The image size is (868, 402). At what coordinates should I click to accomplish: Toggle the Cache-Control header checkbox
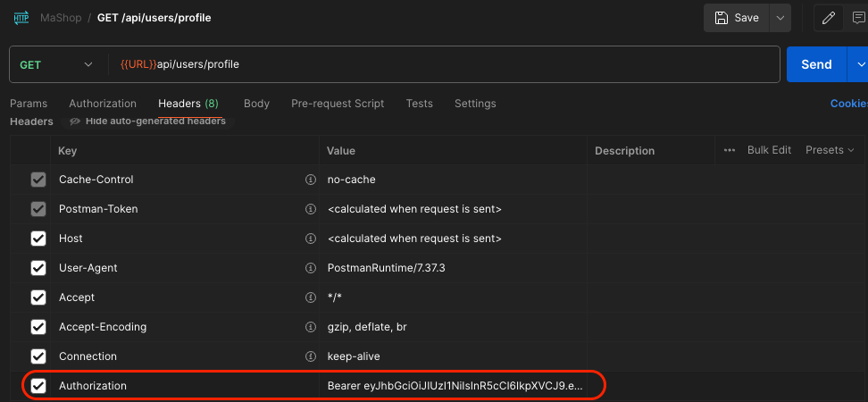coord(38,180)
